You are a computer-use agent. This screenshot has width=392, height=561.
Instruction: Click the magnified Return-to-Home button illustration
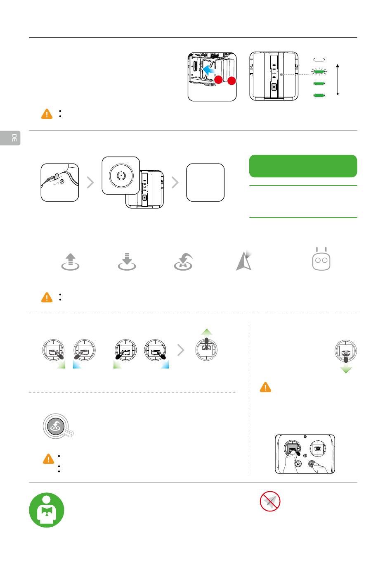(x=58, y=426)
